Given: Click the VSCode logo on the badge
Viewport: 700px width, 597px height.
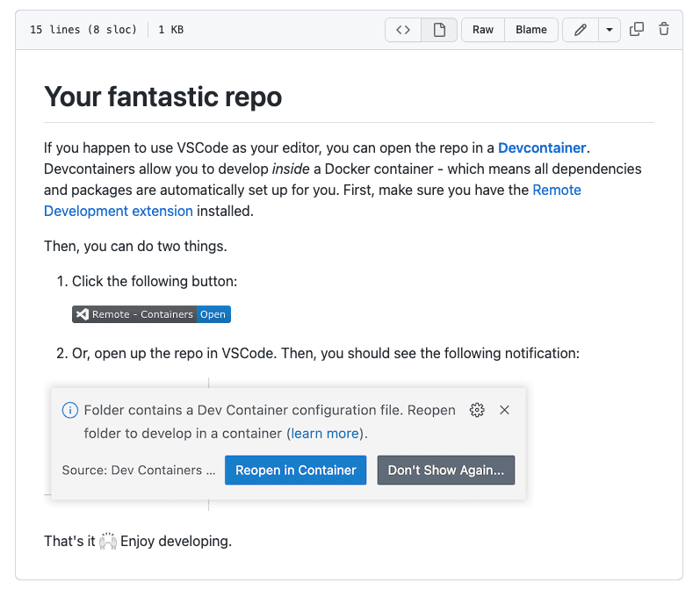Looking at the screenshot, I should click(83, 314).
